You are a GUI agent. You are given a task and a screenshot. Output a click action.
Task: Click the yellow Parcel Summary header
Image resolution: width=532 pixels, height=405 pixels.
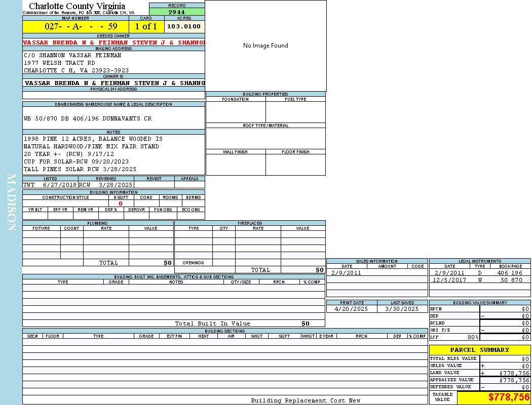(479, 350)
